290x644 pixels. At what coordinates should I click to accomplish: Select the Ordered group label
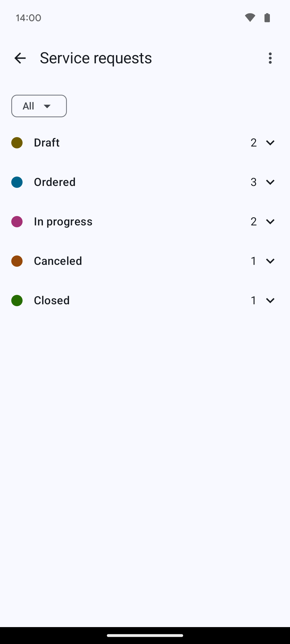point(55,182)
